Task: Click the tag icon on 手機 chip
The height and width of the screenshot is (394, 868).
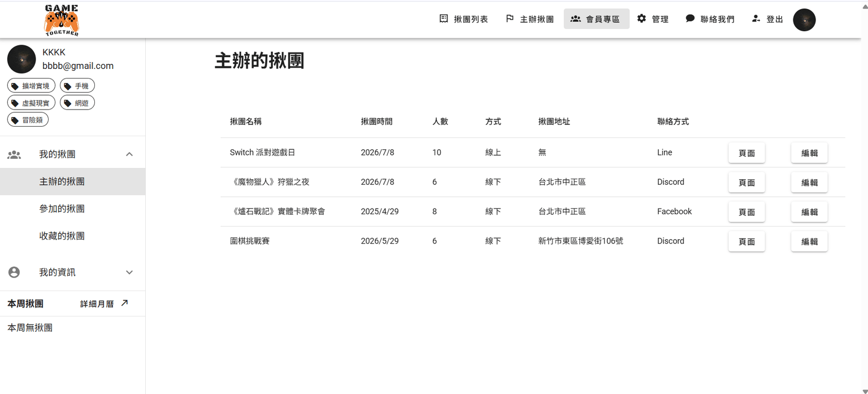Action: (x=68, y=86)
